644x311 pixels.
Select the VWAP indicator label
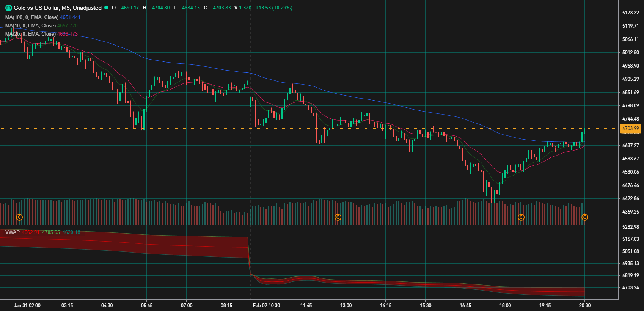[x=13, y=232]
